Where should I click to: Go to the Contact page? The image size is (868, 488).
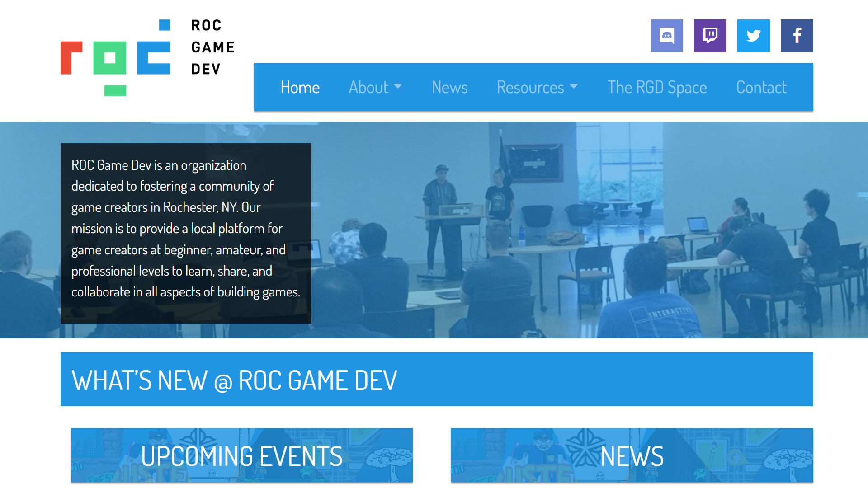point(761,87)
